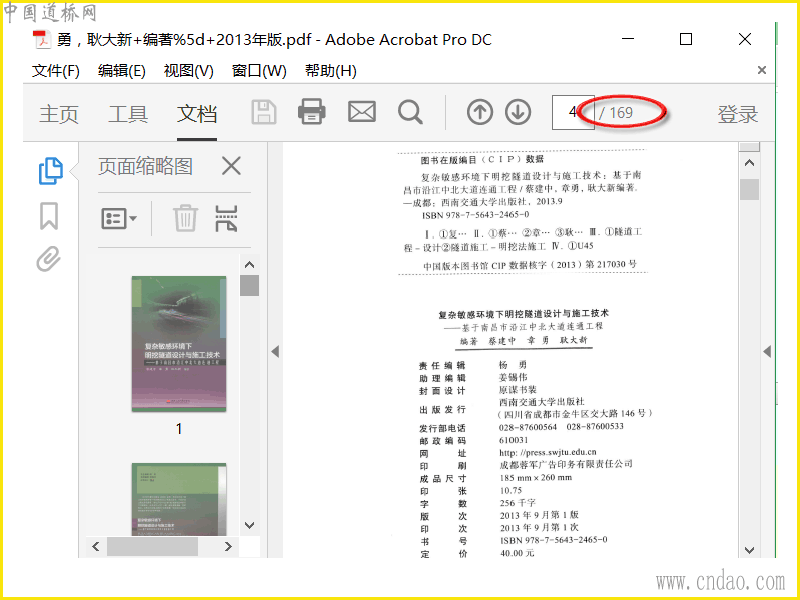800x600 pixels.
Task: Click thumbnail panel scroll up arrow
Action: click(x=249, y=265)
